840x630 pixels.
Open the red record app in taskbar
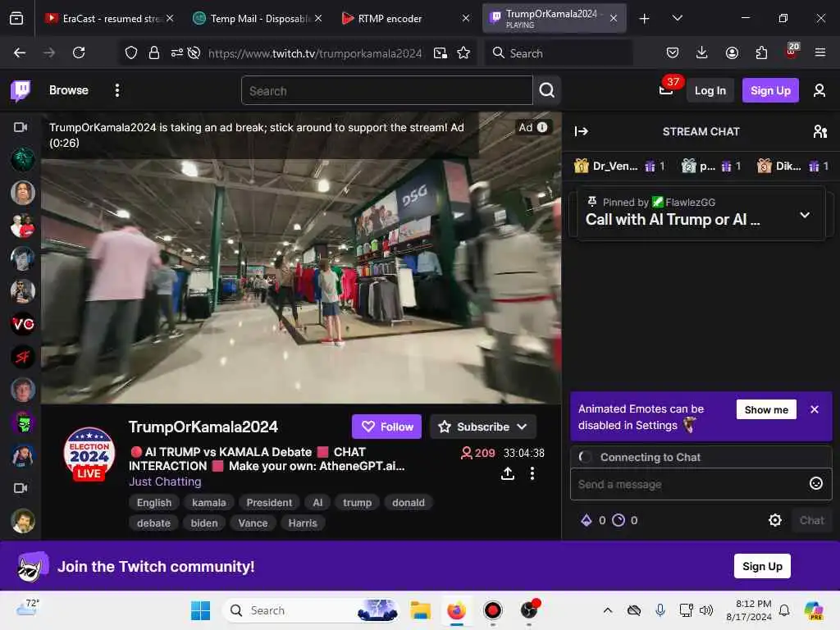click(492, 610)
